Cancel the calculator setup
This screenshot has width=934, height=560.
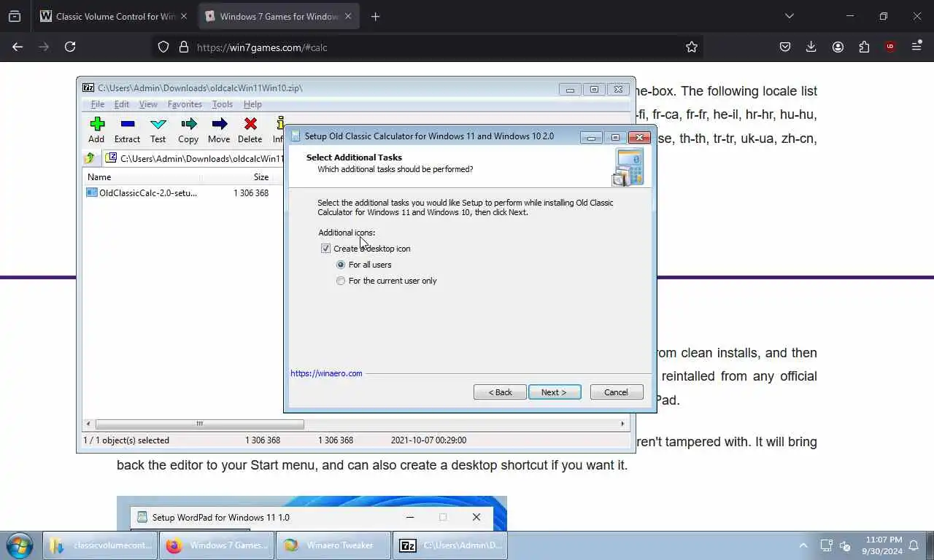click(x=617, y=392)
